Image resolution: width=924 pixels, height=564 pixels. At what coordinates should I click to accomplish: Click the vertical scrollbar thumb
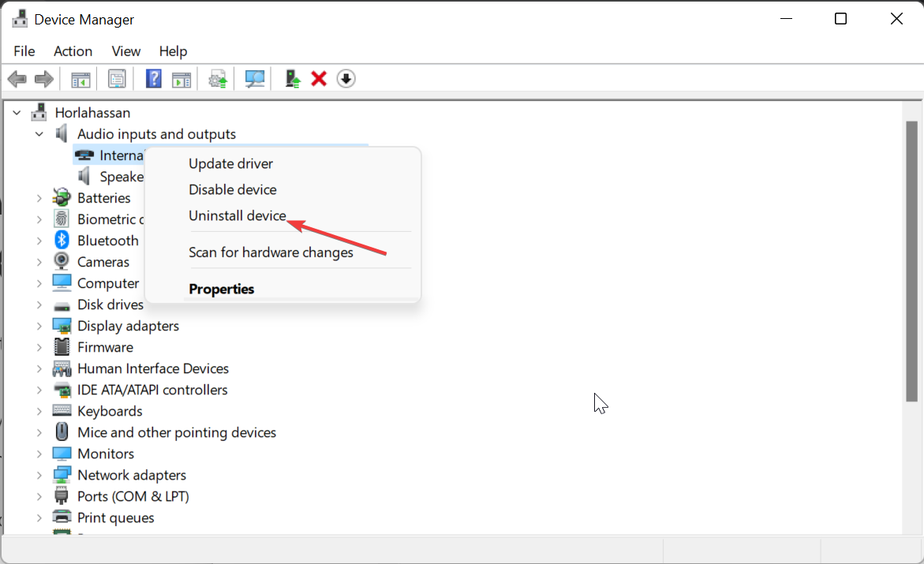point(911,262)
